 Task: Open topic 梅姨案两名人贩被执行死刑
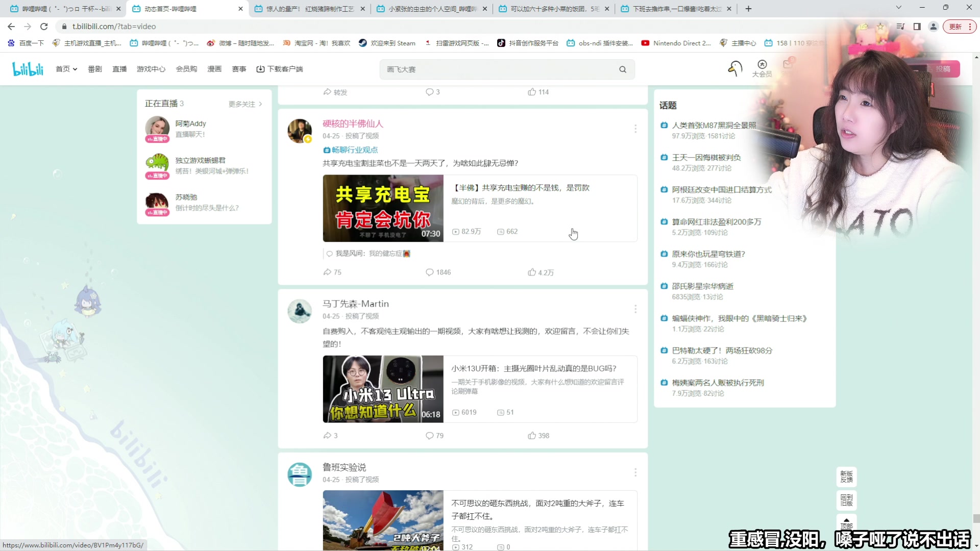(x=718, y=383)
